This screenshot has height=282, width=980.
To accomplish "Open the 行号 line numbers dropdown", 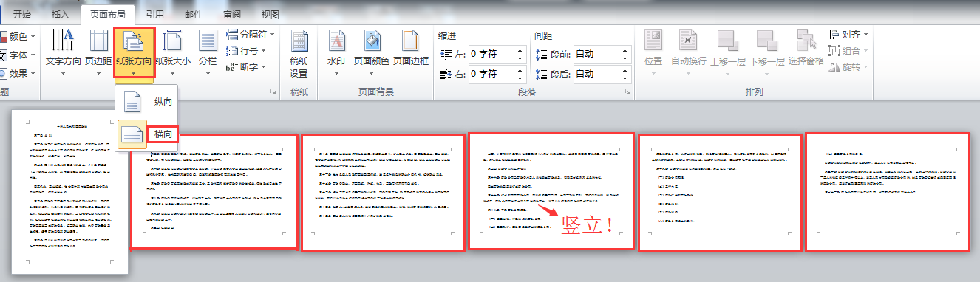I will pos(246,51).
